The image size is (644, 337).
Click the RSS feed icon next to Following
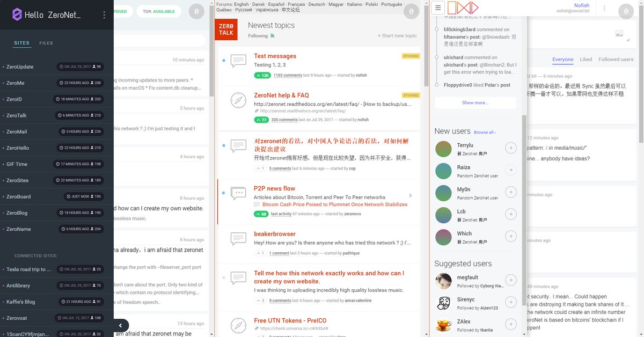pyautogui.click(x=273, y=36)
